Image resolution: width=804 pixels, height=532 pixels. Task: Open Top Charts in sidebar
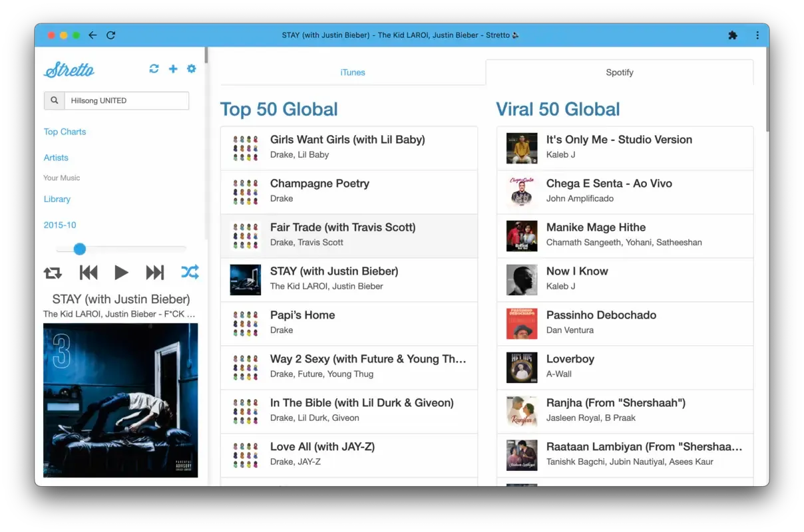[65, 132]
